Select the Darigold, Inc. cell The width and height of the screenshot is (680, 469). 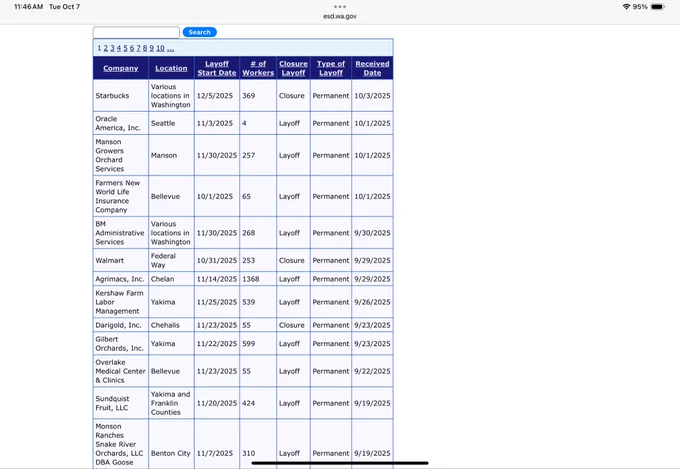[121, 325]
